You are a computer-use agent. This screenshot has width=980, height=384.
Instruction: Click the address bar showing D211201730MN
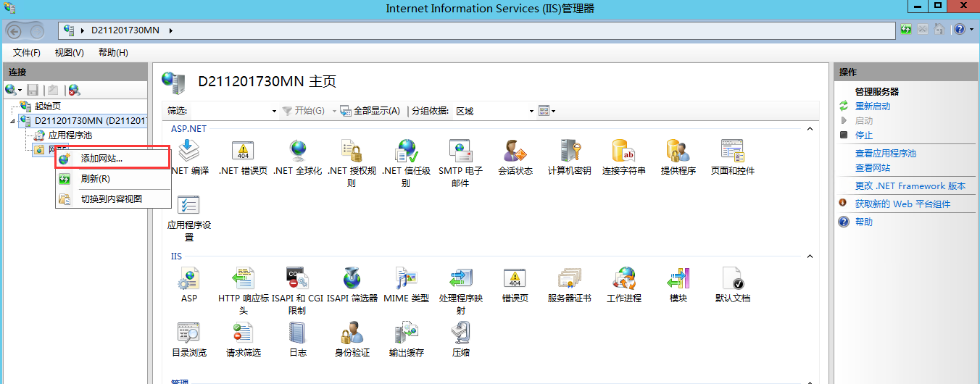(x=476, y=30)
